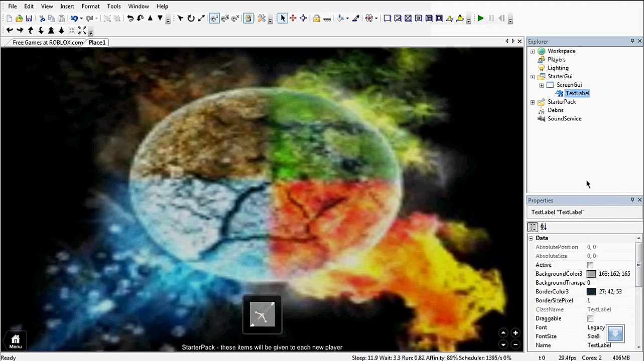Viewport: 644px width, 361px height.
Task: Open the Insert menu
Action: [x=67, y=7]
